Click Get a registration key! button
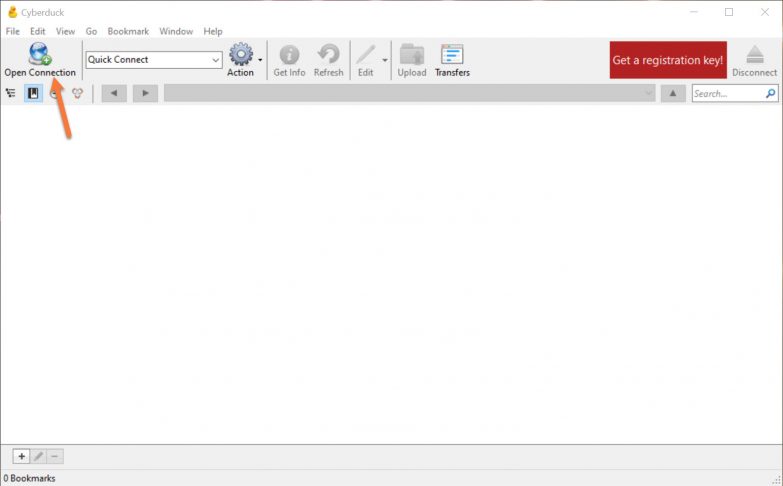This screenshot has height=486, width=783. [667, 60]
